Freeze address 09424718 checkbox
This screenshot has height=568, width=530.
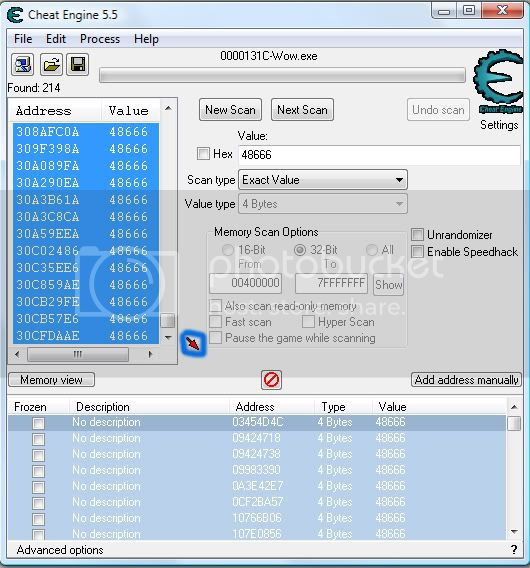[38, 439]
